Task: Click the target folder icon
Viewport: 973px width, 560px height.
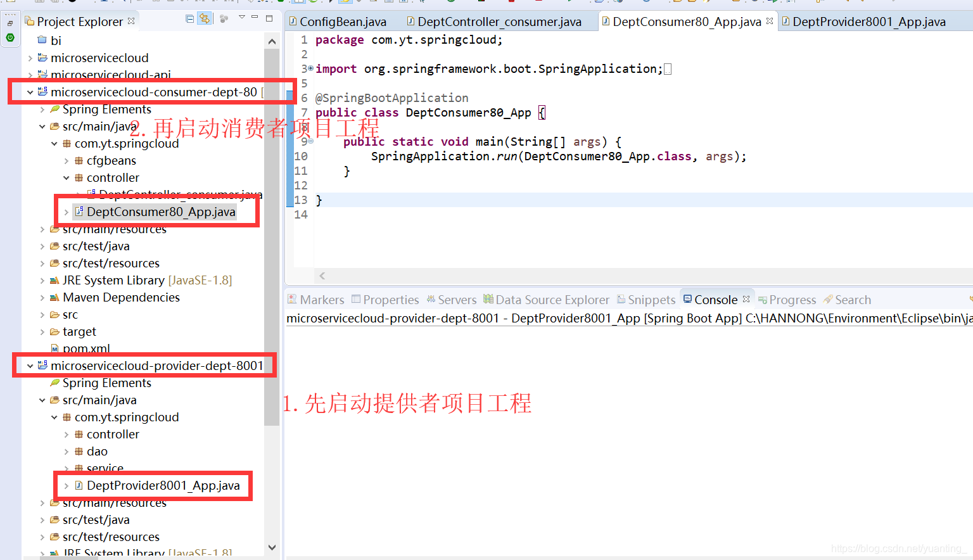Action: coord(54,331)
